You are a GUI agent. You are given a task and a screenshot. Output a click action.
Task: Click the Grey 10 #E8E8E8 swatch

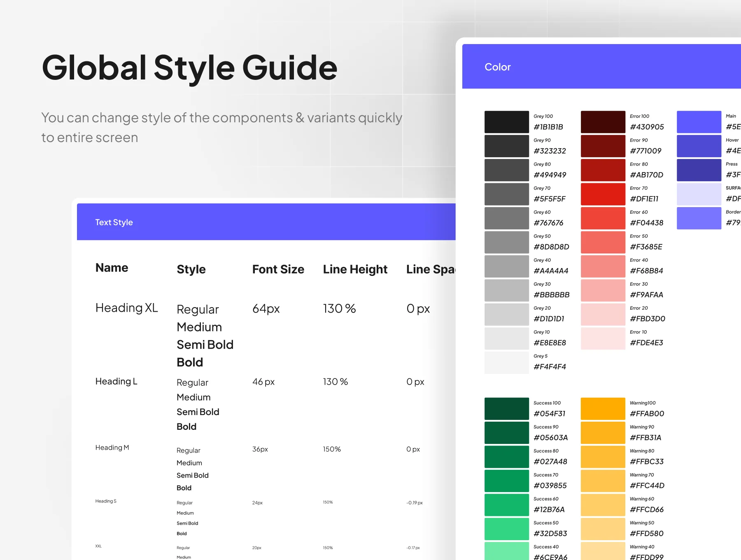click(506, 338)
